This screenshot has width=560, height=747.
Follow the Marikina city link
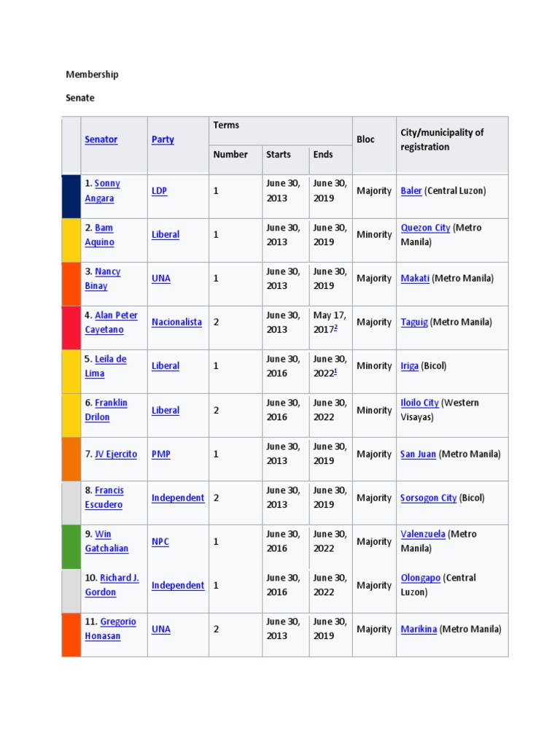[419, 630]
